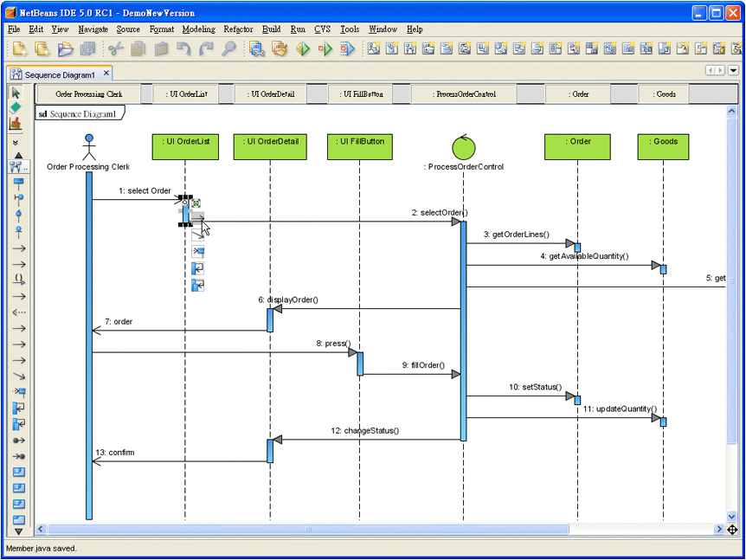
Task: Click the horizontal scrollbar thumb
Action: coord(308,529)
